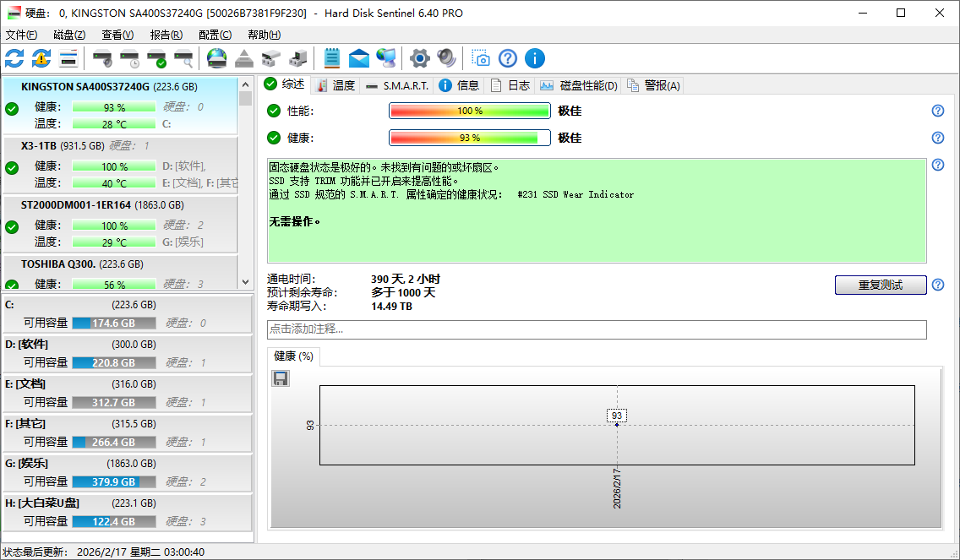
Task: Click the camera screenshot icon in toolbar
Action: pyautogui.click(x=480, y=58)
